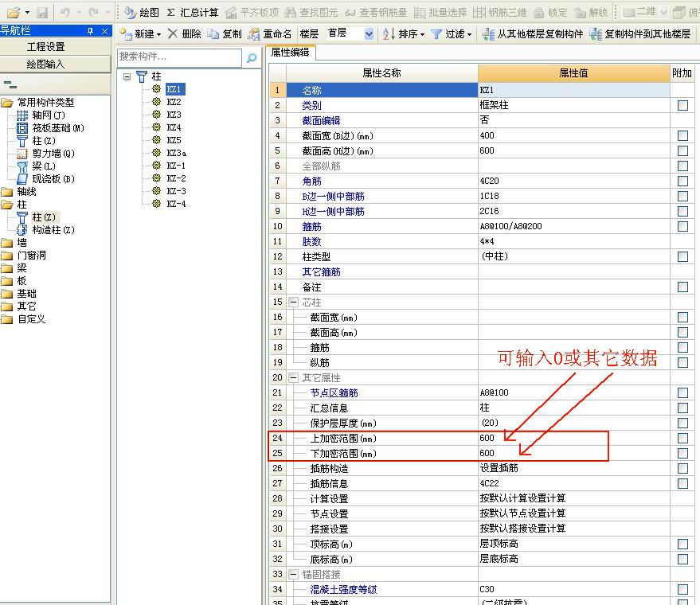
Task: Open the 首层 floor dropdown
Action: click(x=369, y=34)
